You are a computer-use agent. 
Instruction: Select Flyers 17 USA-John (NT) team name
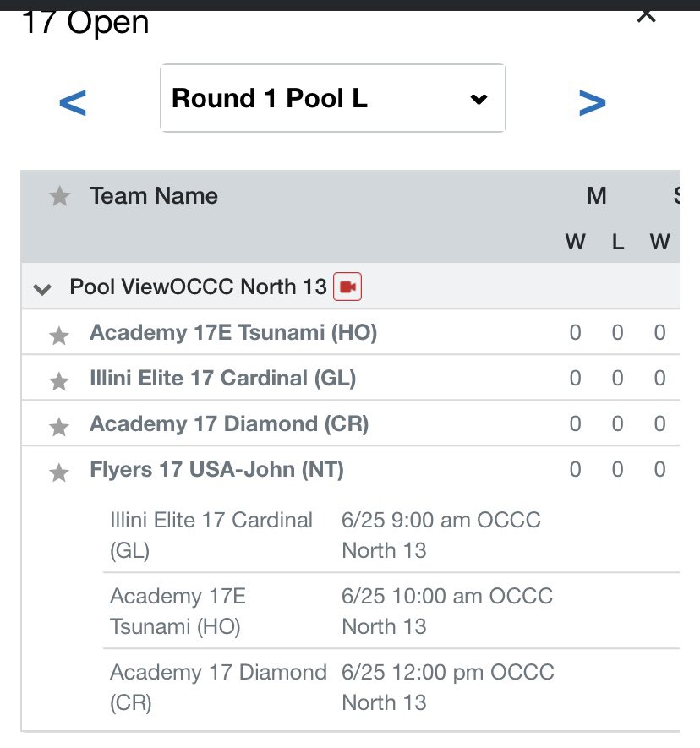(216, 469)
